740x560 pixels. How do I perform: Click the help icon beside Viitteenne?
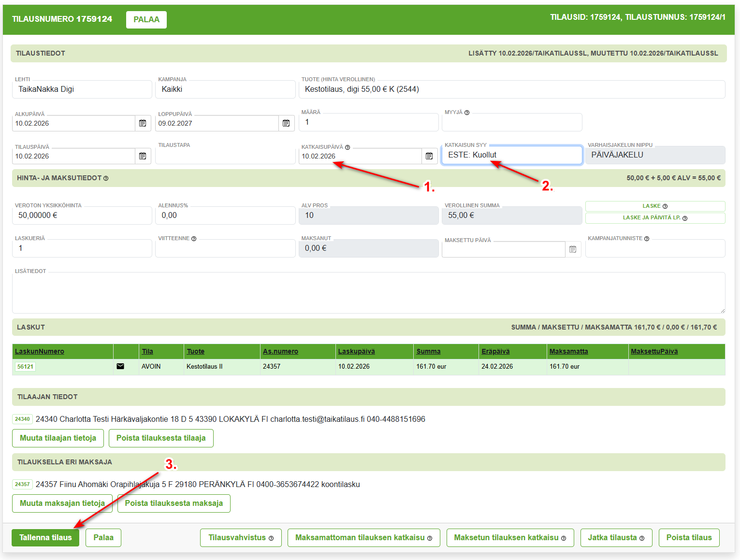pos(194,239)
